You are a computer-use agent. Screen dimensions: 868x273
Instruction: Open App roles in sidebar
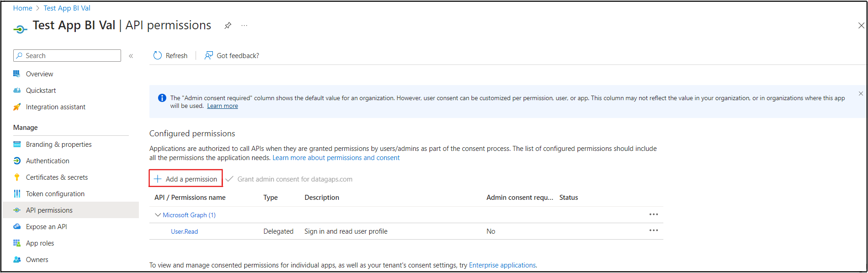tap(40, 243)
